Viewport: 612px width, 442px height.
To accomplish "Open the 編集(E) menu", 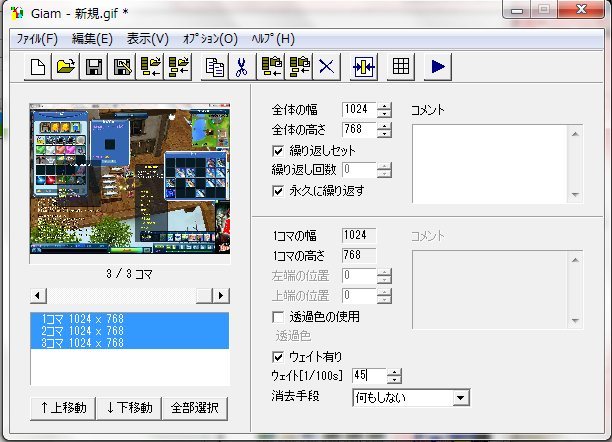I will [92, 39].
